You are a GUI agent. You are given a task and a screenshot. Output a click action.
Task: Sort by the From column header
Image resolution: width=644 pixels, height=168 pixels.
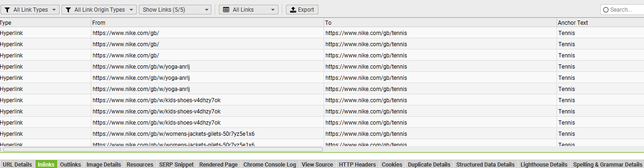click(x=207, y=22)
